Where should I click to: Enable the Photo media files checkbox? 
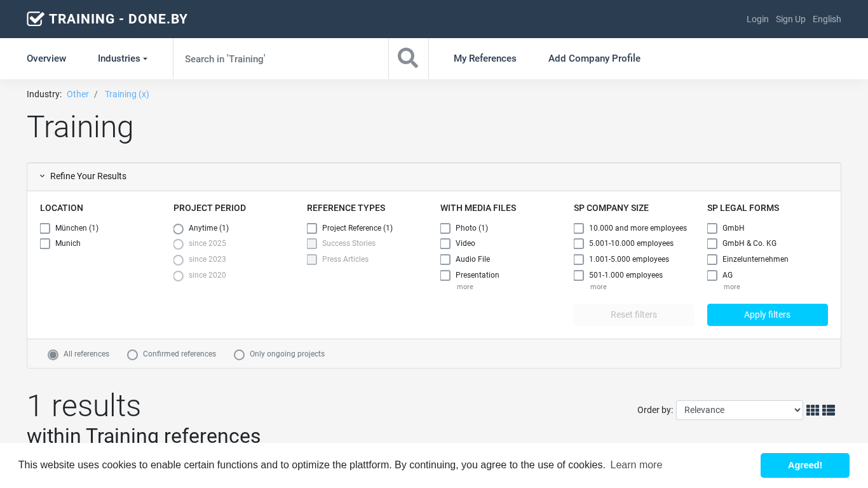[445, 228]
